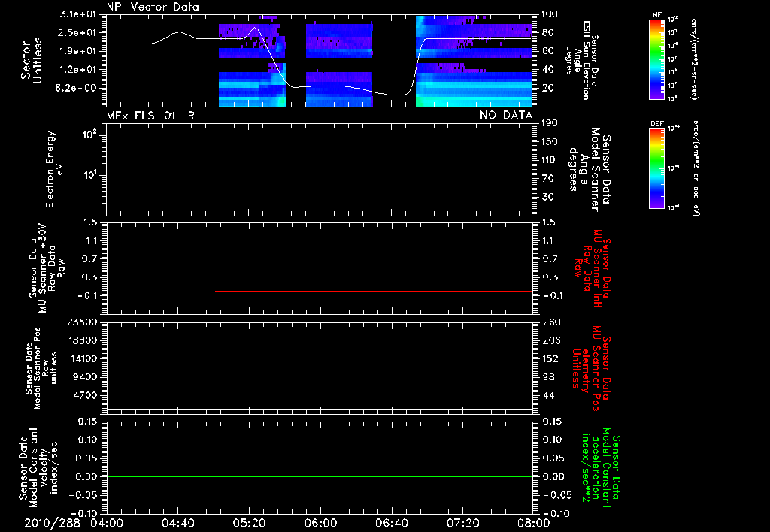The height and width of the screenshot is (532, 770).
Task: Click the 06:00 time axis label
Action: [x=320, y=523]
